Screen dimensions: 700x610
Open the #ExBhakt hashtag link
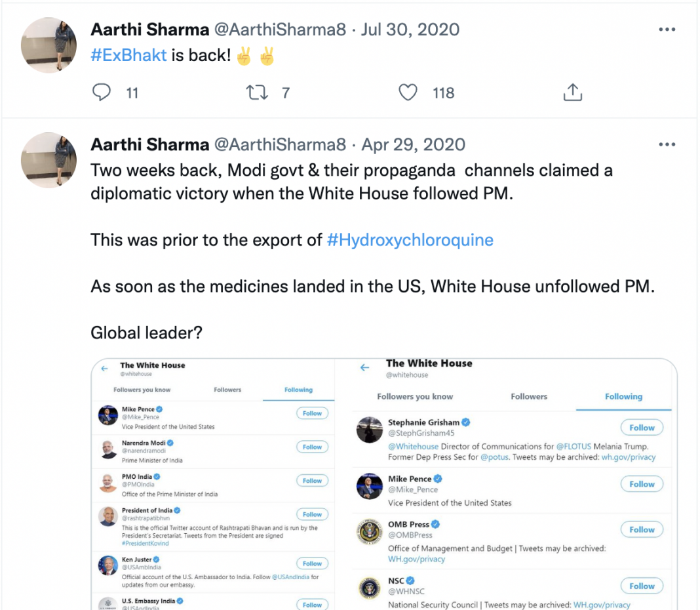128,55
